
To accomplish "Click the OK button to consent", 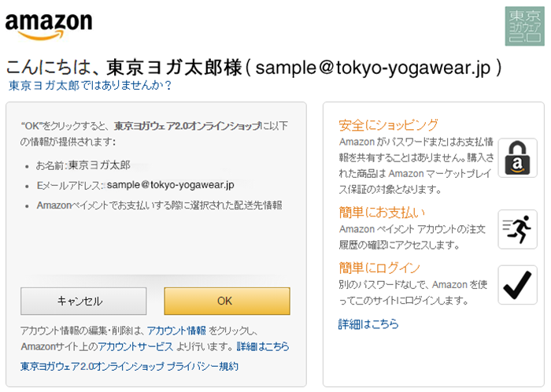I will (x=227, y=301).
